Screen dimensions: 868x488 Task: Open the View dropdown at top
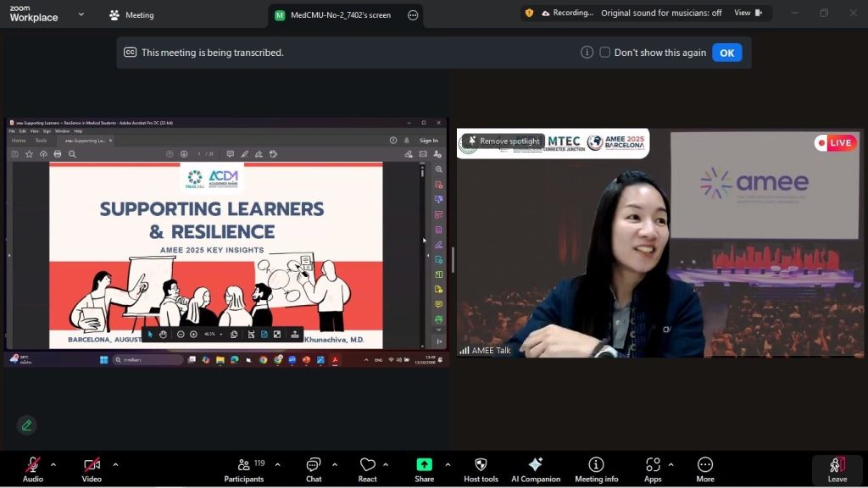[748, 13]
